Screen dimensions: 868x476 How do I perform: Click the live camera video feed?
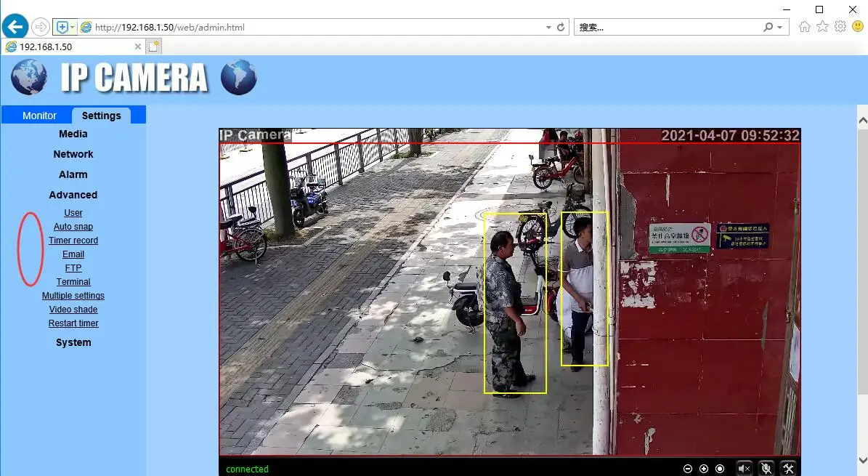pyautogui.click(x=509, y=293)
